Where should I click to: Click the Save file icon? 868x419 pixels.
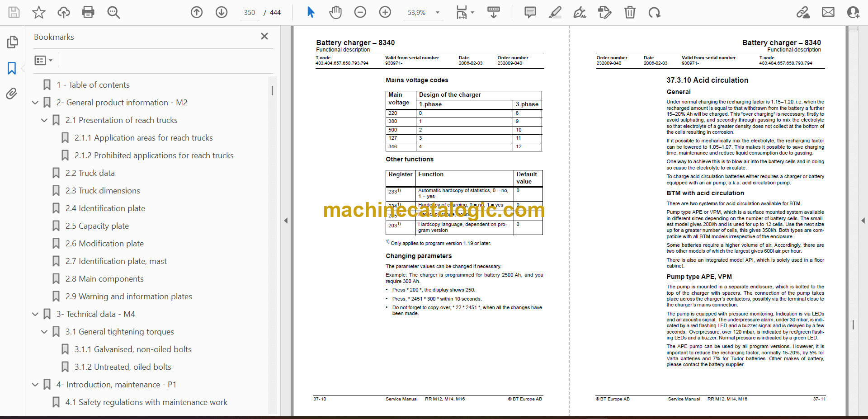point(14,12)
